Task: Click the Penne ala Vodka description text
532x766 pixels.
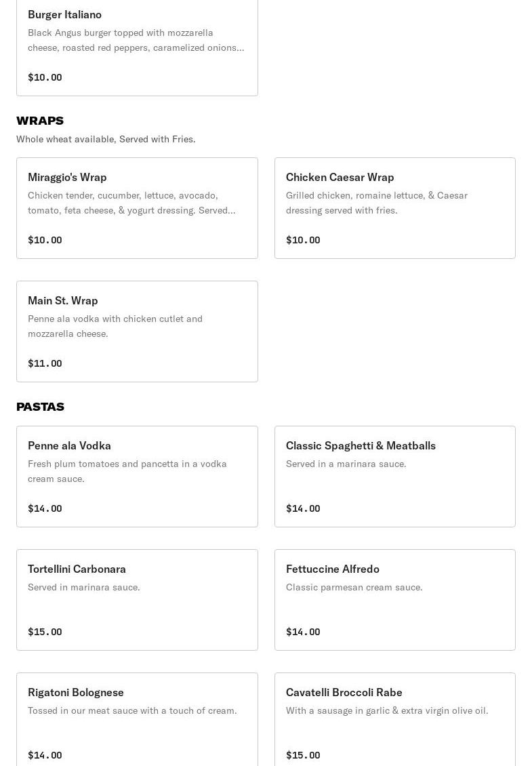Action: click(x=127, y=471)
